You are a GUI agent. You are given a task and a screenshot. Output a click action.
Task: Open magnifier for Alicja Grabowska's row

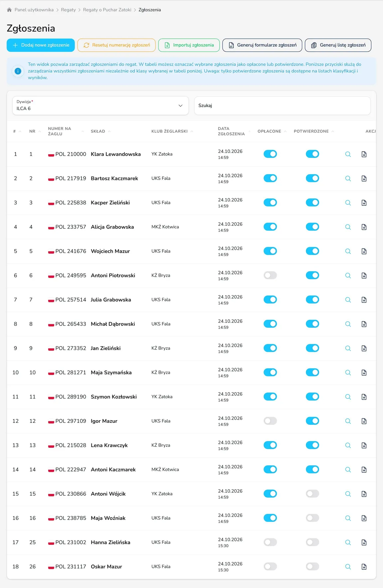click(x=348, y=227)
